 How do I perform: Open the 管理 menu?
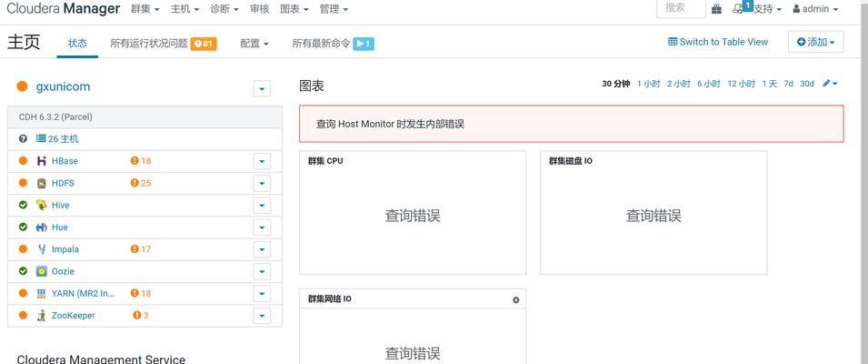334,9
